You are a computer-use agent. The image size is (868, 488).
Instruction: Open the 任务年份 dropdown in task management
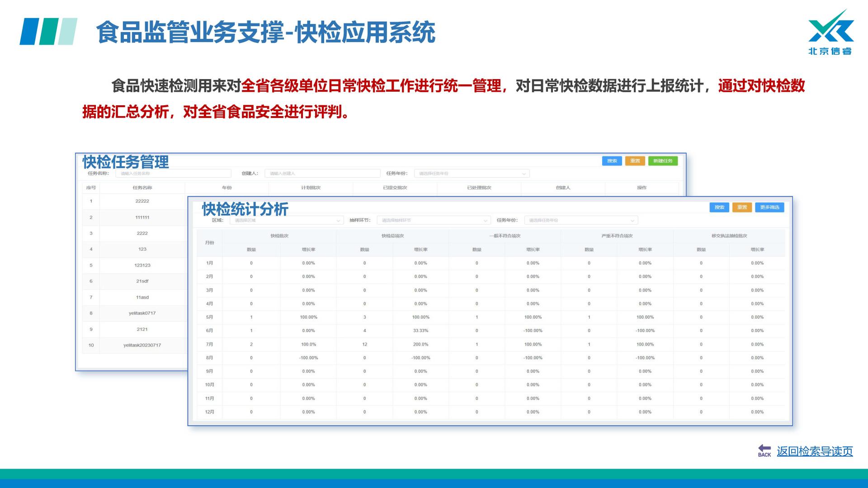472,174
